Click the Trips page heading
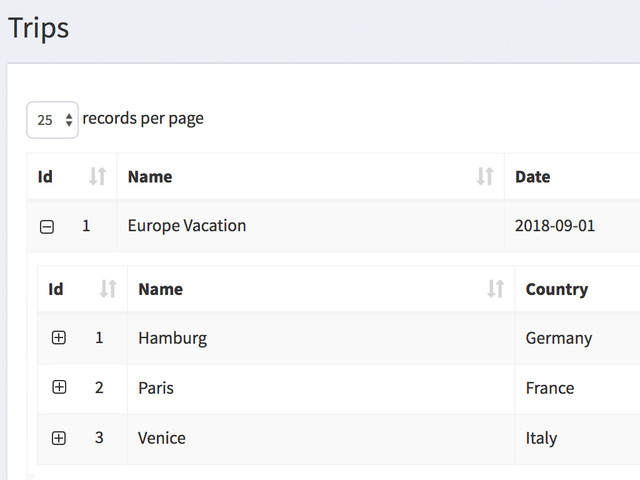This screenshot has width=640, height=480. tap(38, 28)
